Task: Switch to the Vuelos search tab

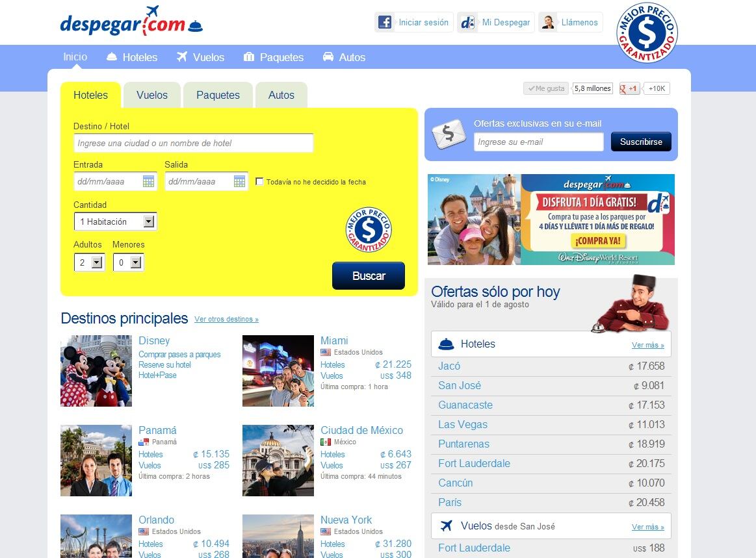Action: click(x=152, y=95)
